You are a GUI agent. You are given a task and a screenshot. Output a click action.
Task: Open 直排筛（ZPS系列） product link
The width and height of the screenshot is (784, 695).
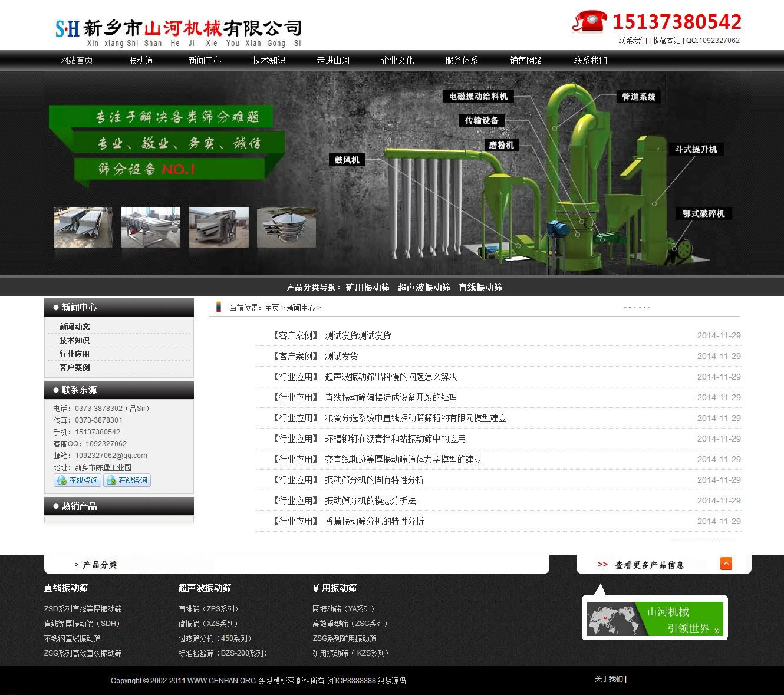click(210, 609)
